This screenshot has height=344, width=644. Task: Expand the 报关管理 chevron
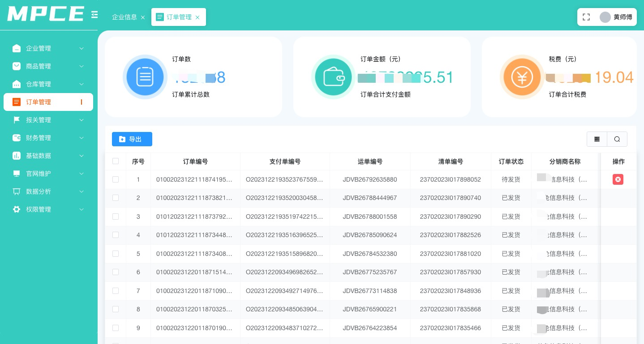pyautogui.click(x=82, y=120)
